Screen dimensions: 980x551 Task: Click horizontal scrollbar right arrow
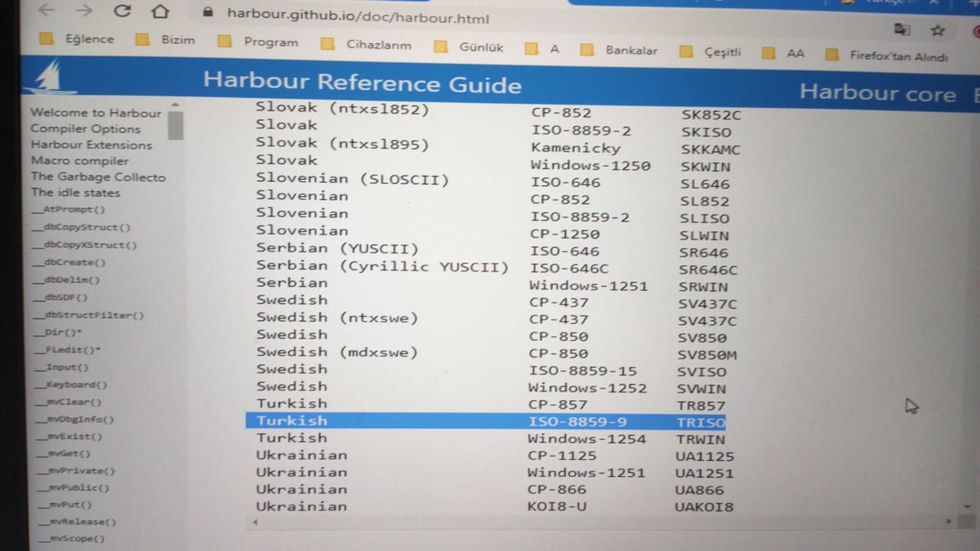tap(949, 522)
